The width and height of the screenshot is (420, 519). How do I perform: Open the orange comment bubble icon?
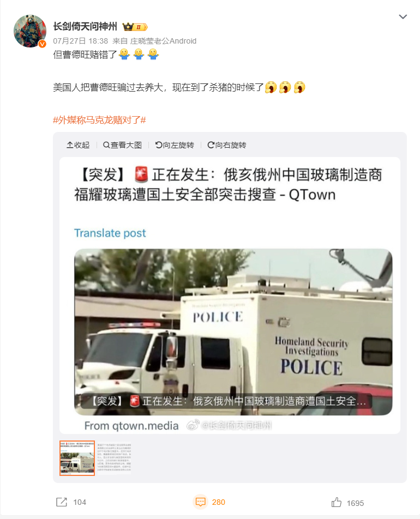200,502
